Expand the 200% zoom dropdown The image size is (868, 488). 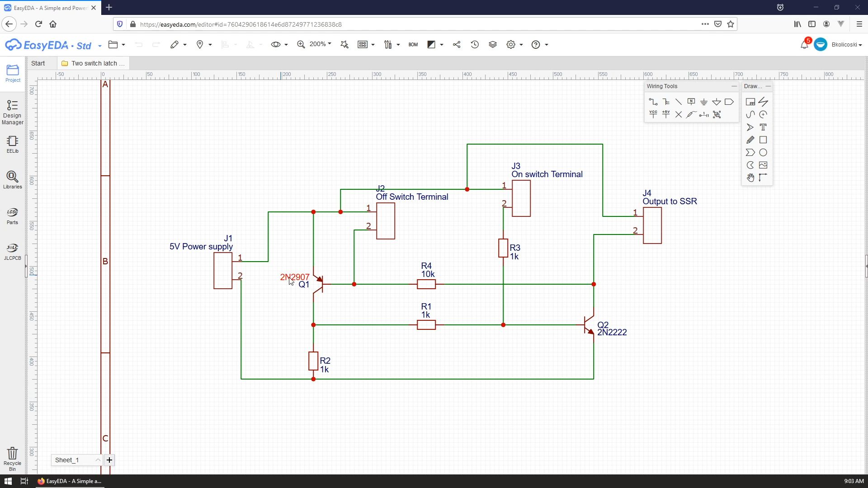tap(330, 44)
